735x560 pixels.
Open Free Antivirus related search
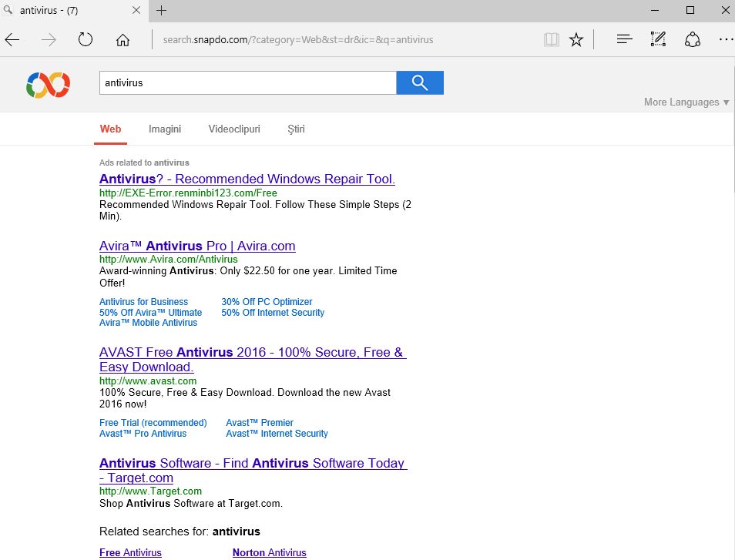coord(130,553)
